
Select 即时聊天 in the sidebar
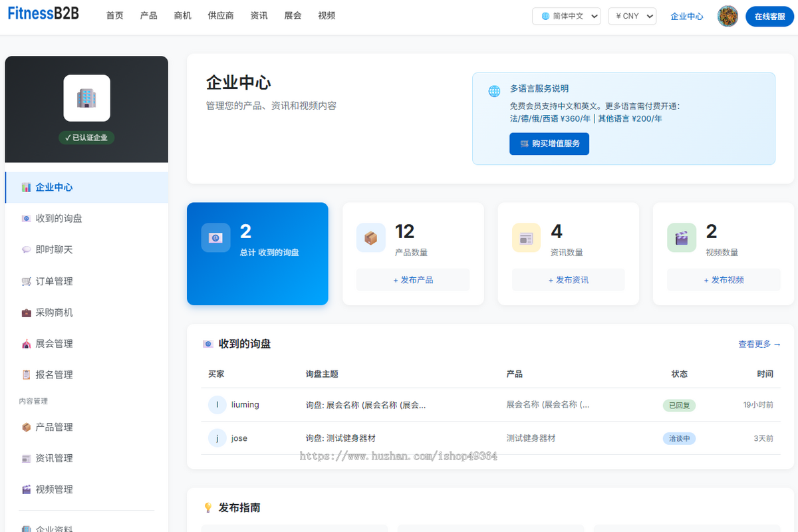click(86, 250)
